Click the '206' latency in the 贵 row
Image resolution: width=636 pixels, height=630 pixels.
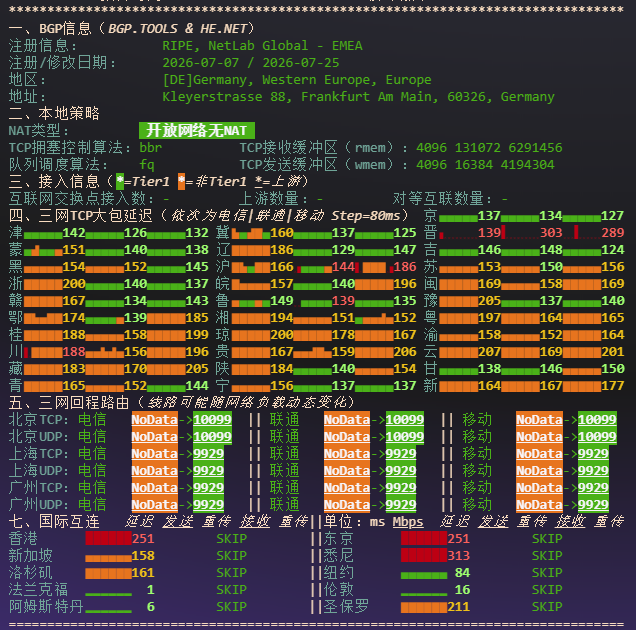pyautogui.click(x=405, y=352)
